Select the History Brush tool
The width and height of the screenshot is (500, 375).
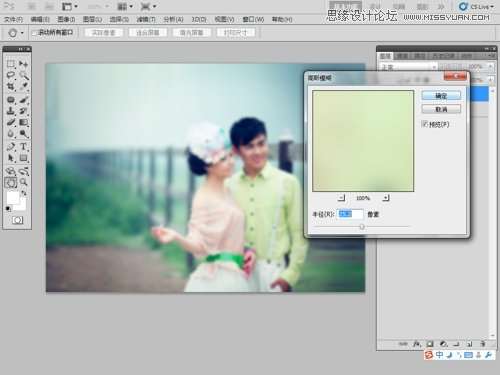coord(23,111)
